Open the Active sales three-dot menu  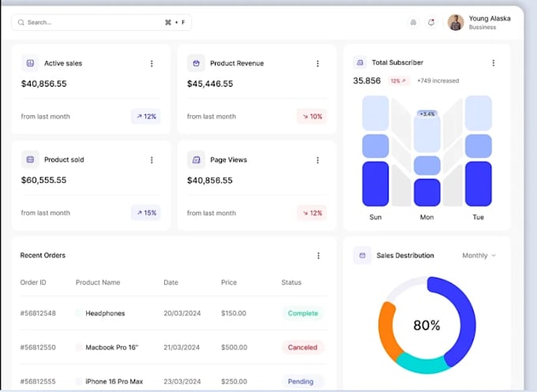click(x=152, y=64)
